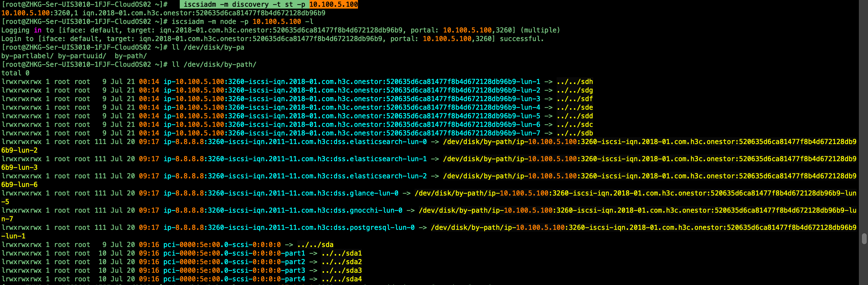
Task: Click the discovery result line starting 10.100.5.100:3260,1
Action: [163, 13]
